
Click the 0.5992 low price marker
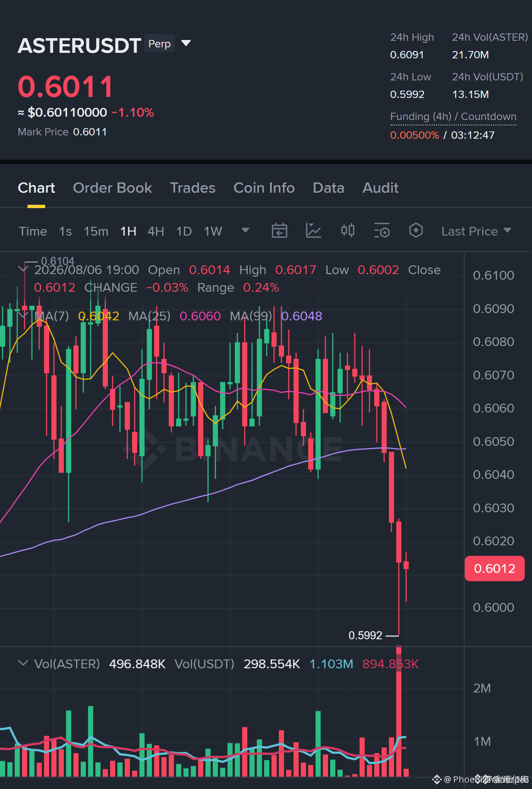(x=365, y=635)
